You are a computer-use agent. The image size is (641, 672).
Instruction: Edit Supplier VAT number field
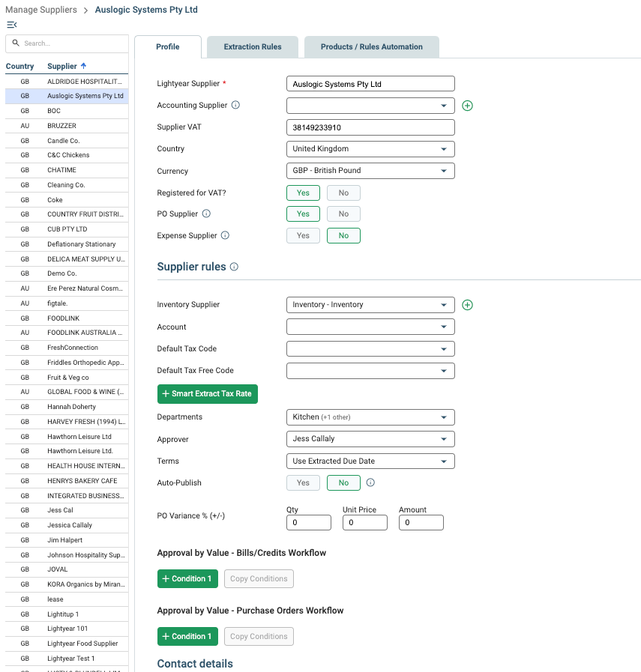pos(370,127)
